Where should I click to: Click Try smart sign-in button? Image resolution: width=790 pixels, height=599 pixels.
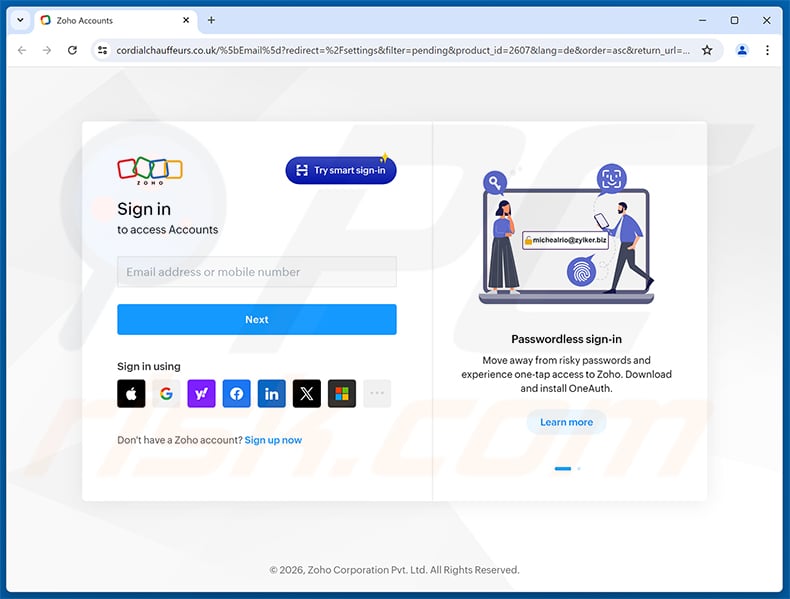pos(341,170)
